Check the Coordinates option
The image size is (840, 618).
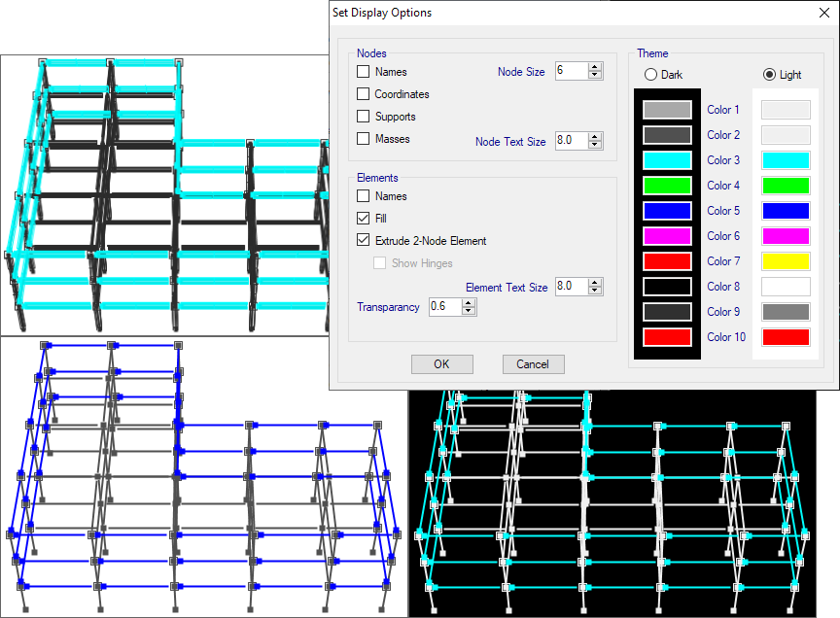tap(364, 94)
